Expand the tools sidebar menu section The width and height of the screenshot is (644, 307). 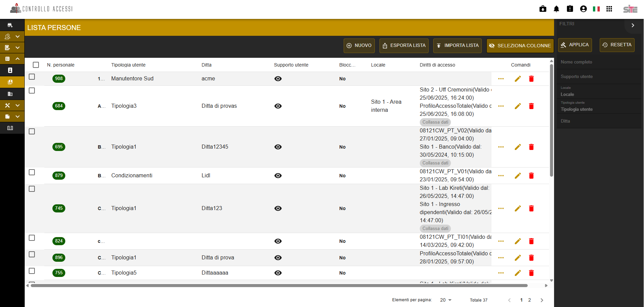point(12,105)
